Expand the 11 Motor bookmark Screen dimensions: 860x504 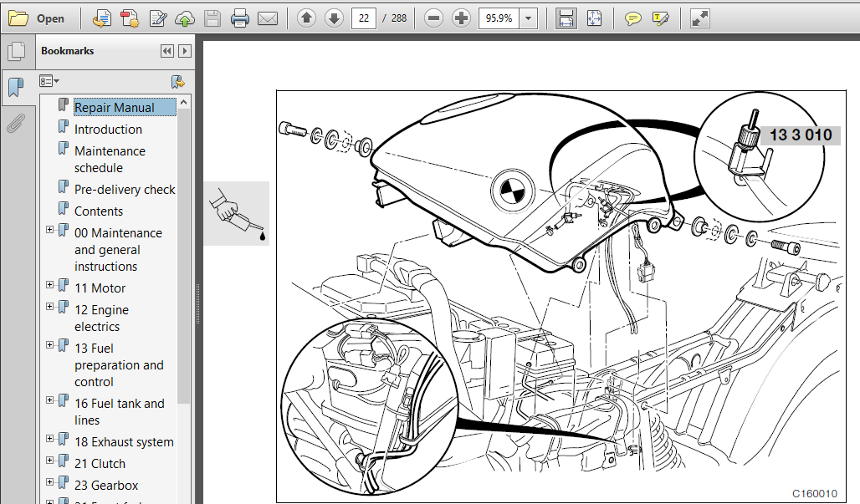tap(49, 284)
